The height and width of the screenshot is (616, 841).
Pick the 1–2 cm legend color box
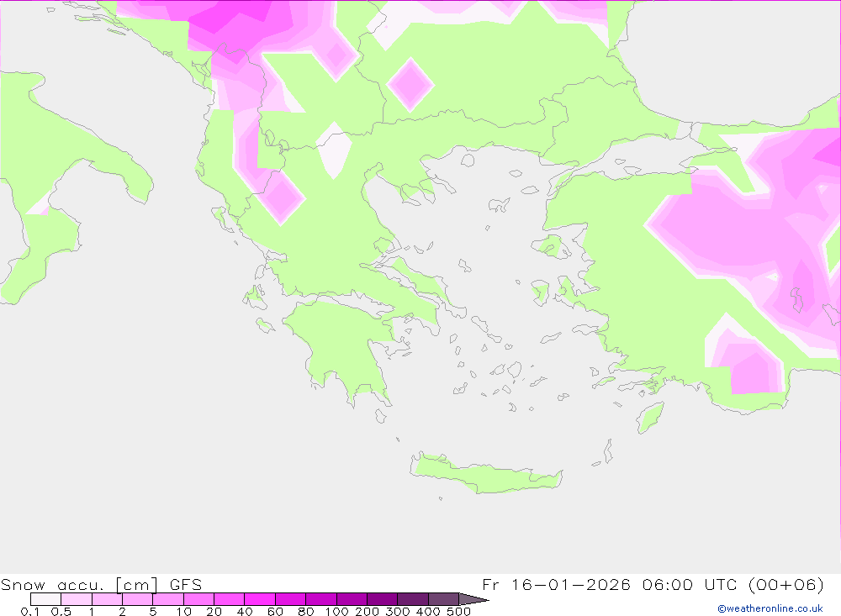point(108,599)
